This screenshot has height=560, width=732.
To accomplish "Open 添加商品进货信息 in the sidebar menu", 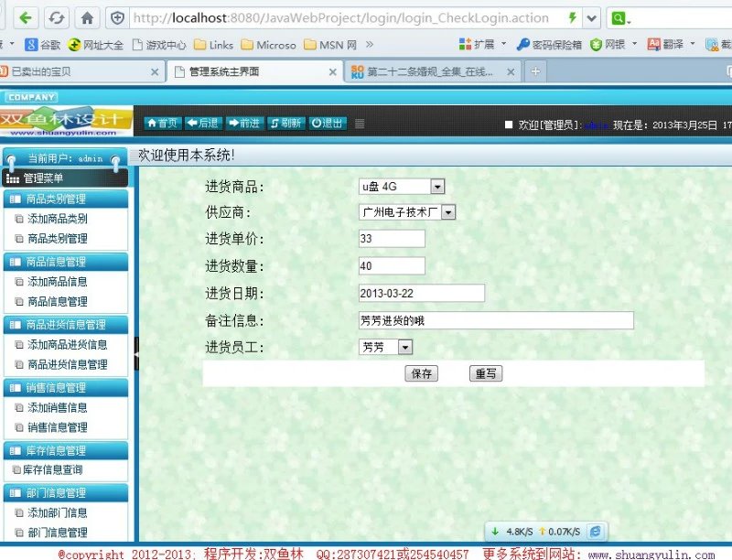I will pos(67,345).
